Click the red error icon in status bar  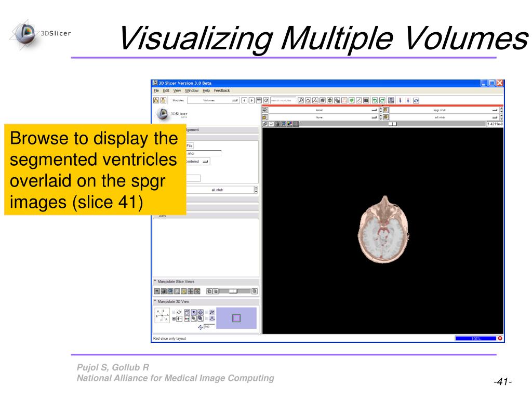500,338
